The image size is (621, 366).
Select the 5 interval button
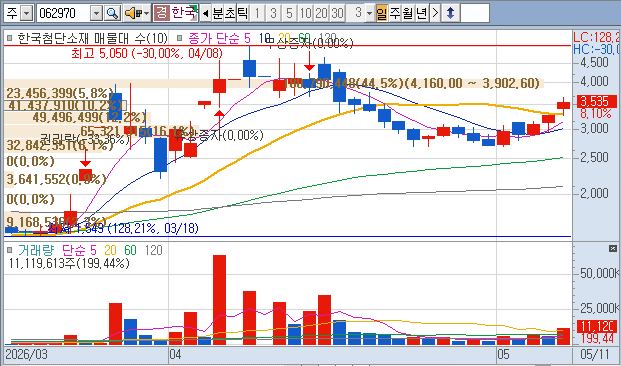coord(289,13)
